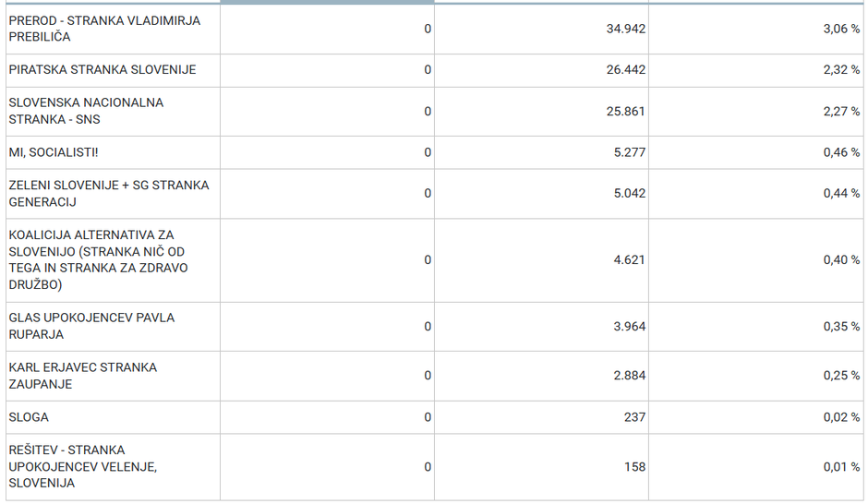The height and width of the screenshot is (504, 868).
Task: Click the SLOGA party name
Action: pos(29,417)
